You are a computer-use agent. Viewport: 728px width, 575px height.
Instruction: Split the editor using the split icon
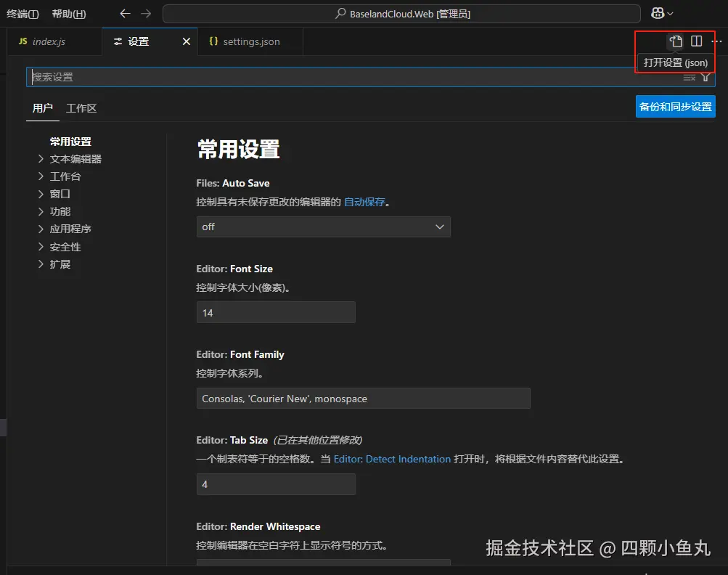[x=695, y=41]
